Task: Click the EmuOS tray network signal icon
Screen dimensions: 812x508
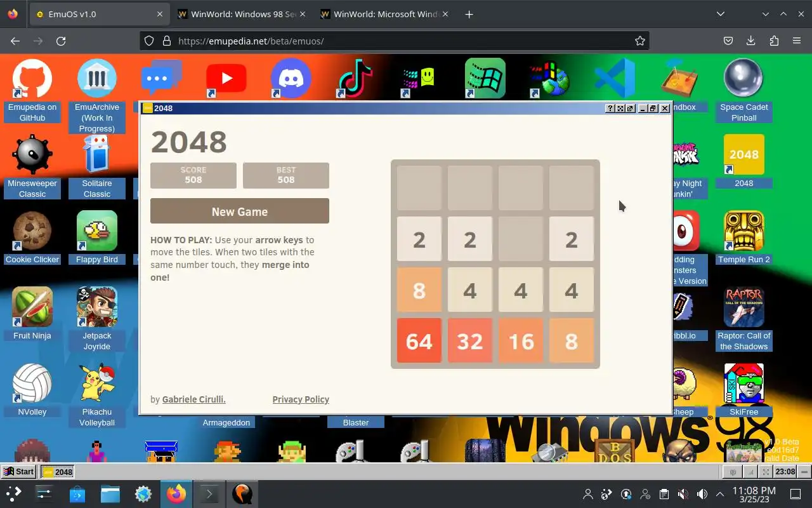Action: (x=750, y=472)
